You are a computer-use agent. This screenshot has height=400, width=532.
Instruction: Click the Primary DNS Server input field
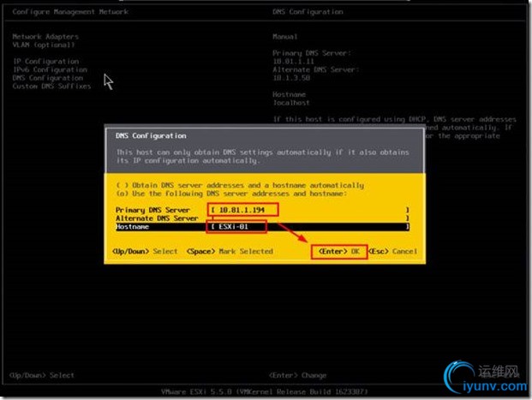point(309,210)
